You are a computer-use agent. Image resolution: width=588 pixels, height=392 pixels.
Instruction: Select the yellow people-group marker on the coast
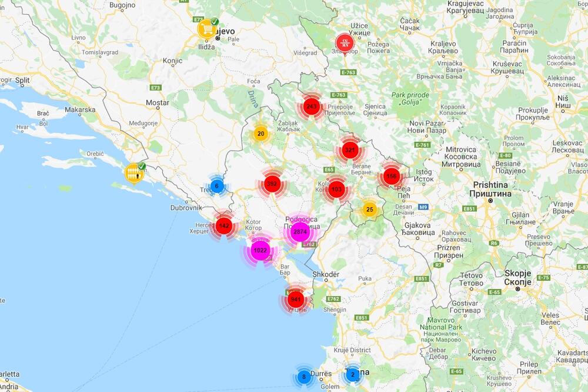point(135,172)
